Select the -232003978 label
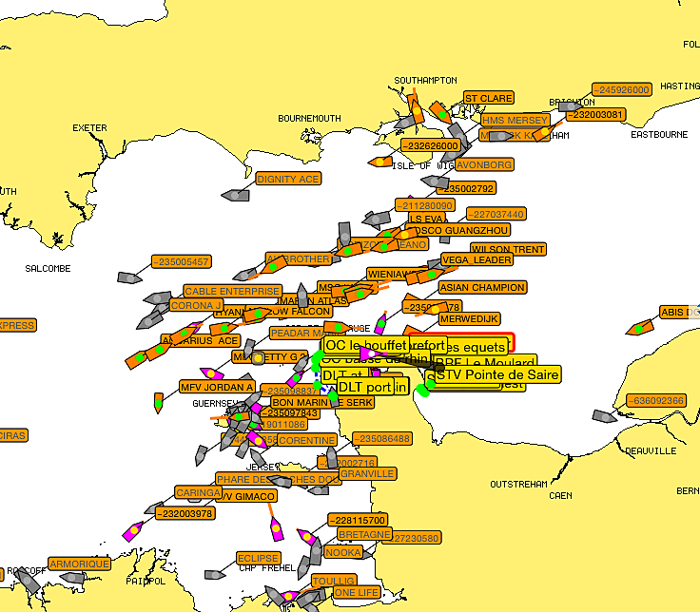The width and height of the screenshot is (700, 612). click(185, 513)
